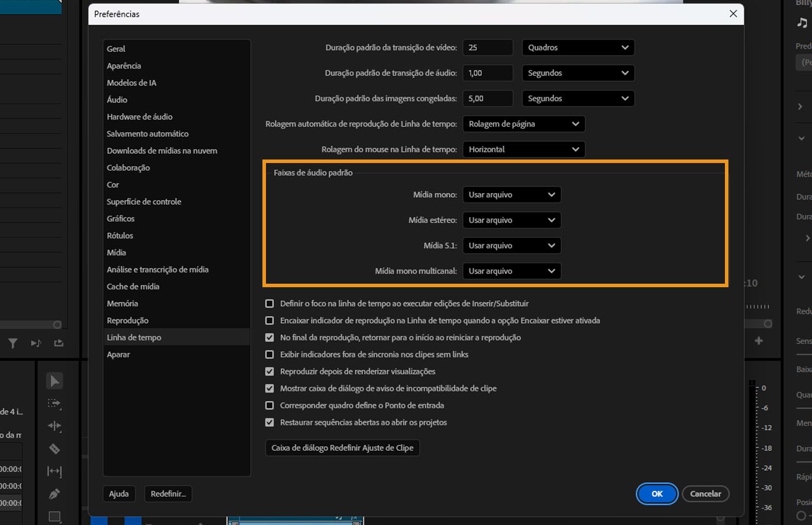
Task: Click the 'Caixa de diálogo Redefinir Ajuste de Clipe' button
Action: pos(342,447)
